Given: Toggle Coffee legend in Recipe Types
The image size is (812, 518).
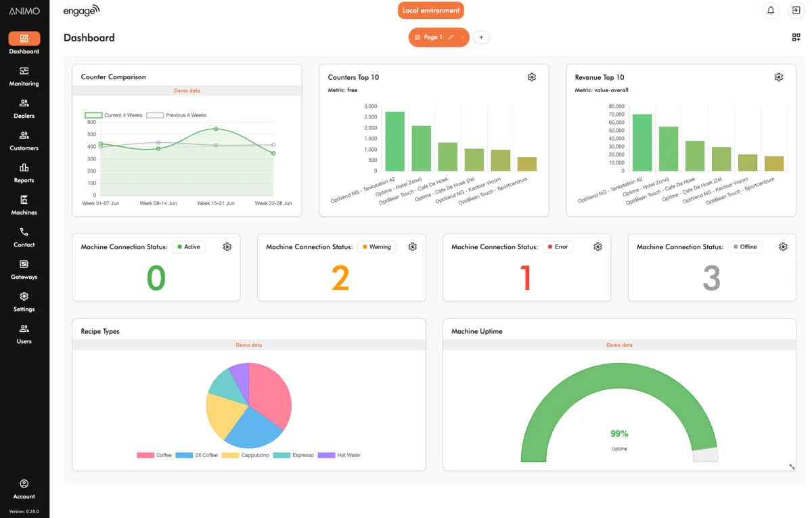Looking at the screenshot, I should 154,455.
